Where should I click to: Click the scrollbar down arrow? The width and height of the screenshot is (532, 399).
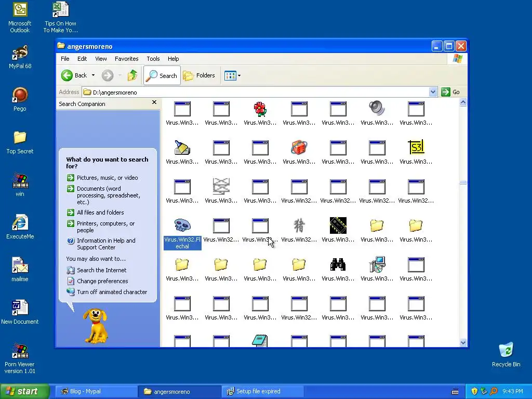tap(463, 342)
